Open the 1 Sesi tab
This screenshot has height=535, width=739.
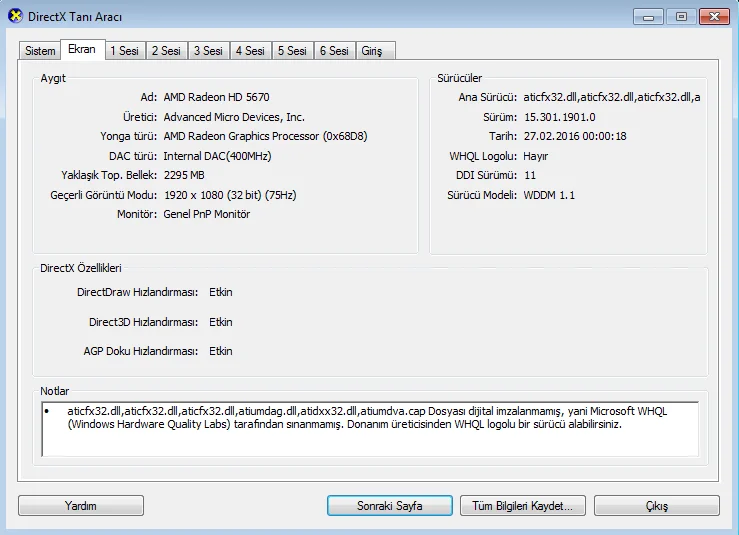click(124, 50)
